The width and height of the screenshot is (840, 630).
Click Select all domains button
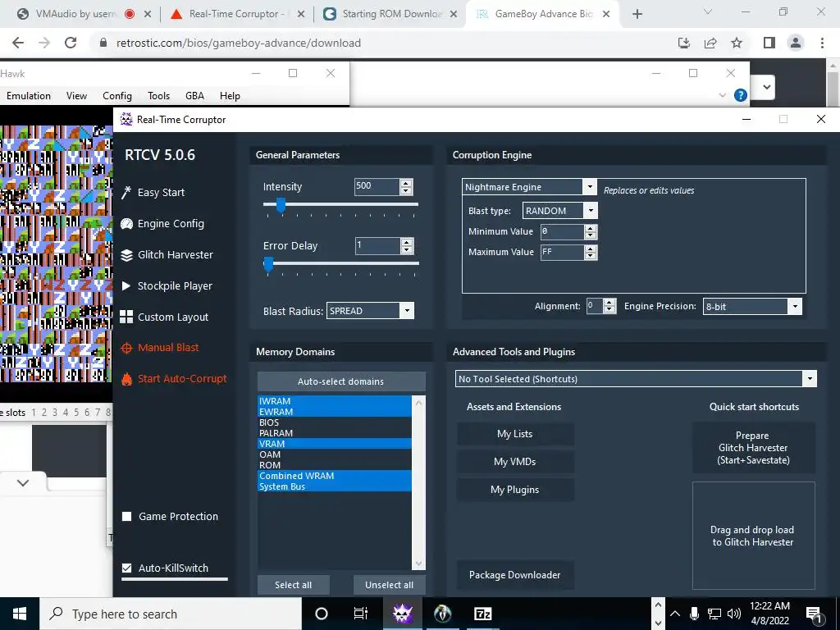pyautogui.click(x=293, y=585)
